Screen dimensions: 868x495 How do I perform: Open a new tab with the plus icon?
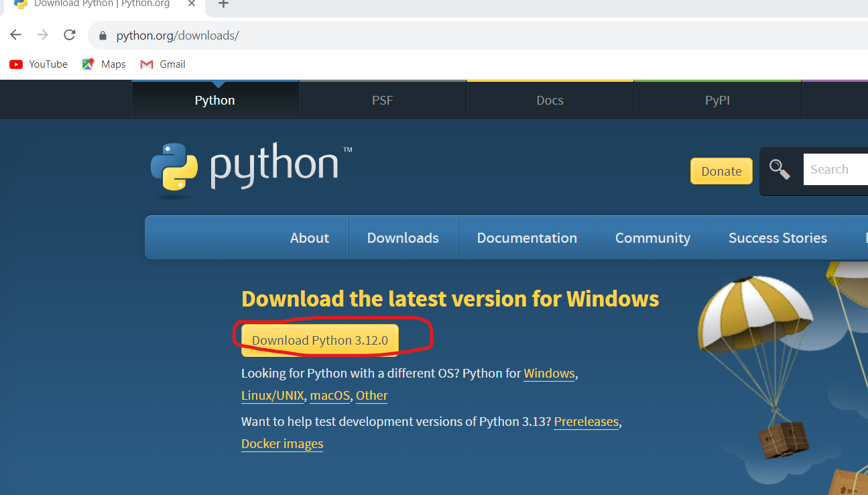click(x=224, y=4)
